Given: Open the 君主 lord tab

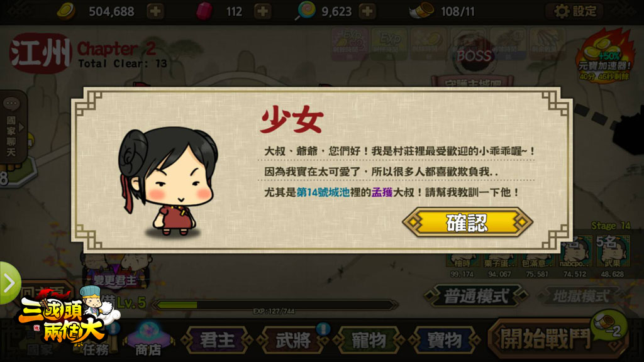Looking at the screenshot, I should coord(217,340).
